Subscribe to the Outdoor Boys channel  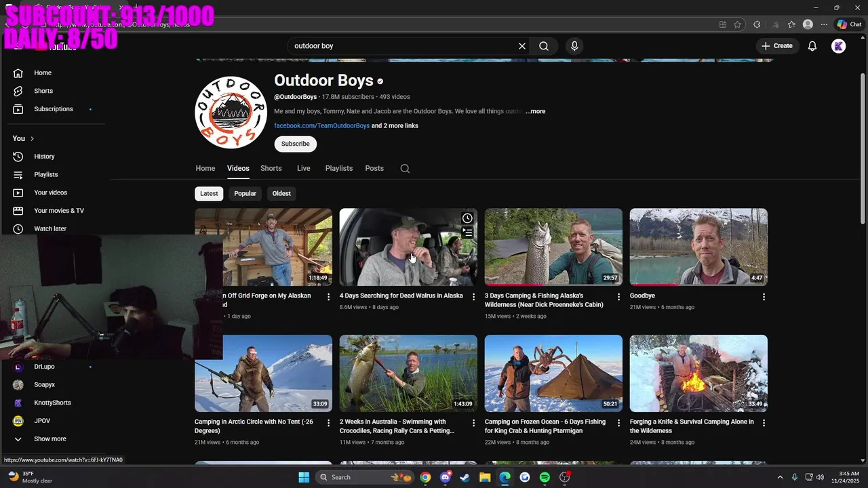[296, 144]
